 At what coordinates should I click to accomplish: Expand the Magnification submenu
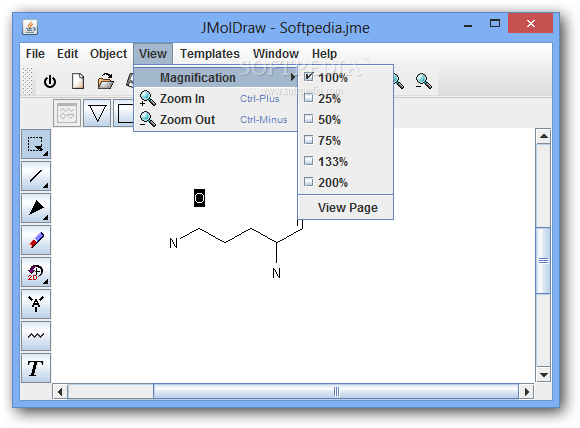pyautogui.click(x=216, y=78)
